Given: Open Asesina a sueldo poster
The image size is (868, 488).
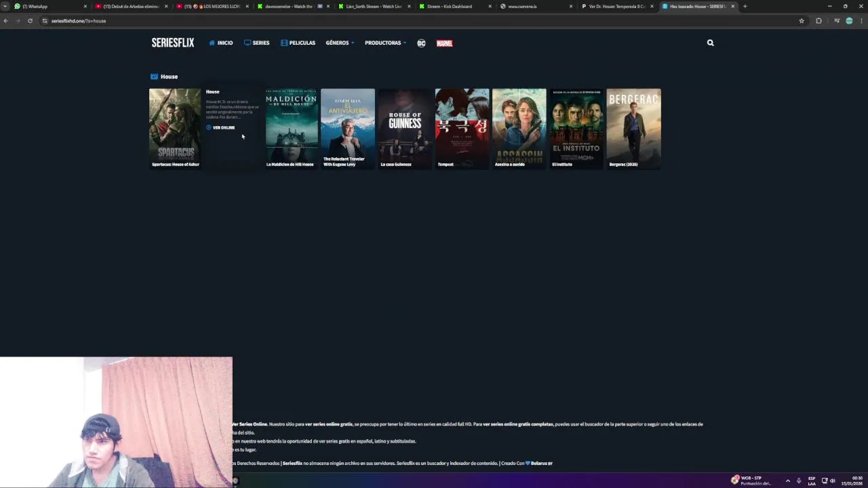Looking at the screenshot, I should click(x=519, y=128).
